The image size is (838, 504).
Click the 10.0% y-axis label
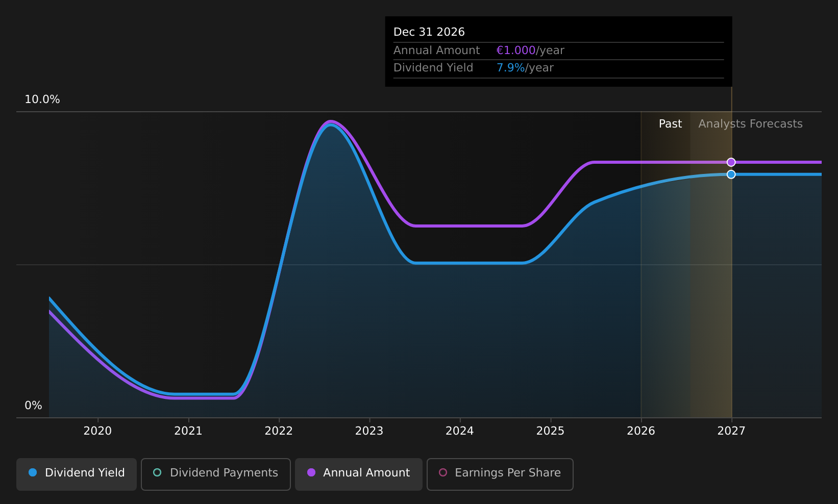42,99
